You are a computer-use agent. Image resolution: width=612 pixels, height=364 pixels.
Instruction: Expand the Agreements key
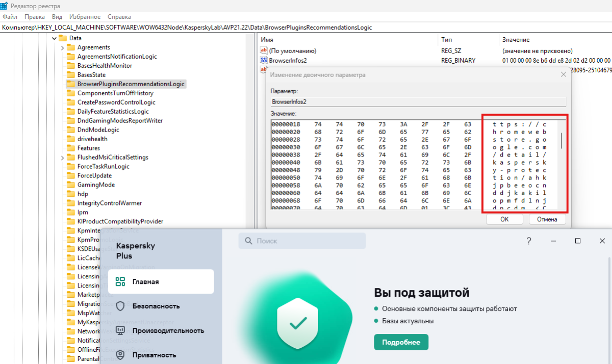click(62, 47)
